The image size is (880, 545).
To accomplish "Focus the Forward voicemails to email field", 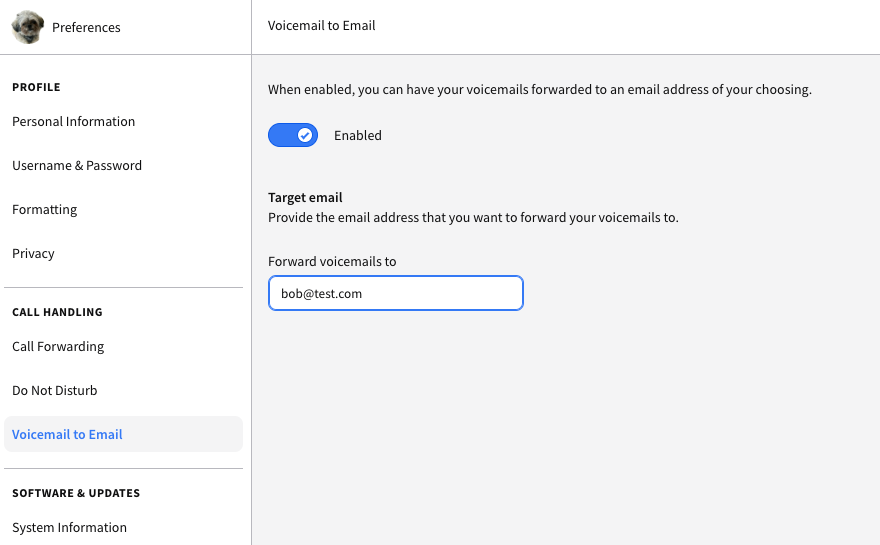I will tap(396, 293).
